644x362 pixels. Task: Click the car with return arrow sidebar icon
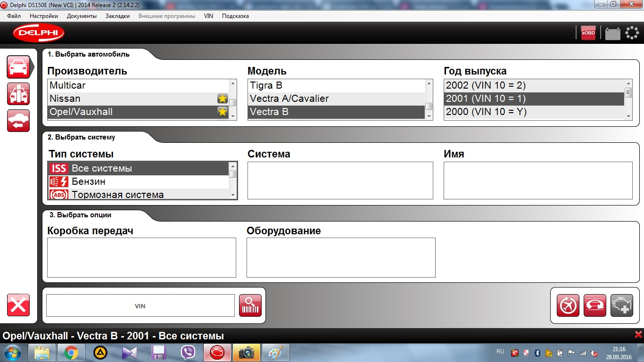pyautogui.click(x=18, y=121)
